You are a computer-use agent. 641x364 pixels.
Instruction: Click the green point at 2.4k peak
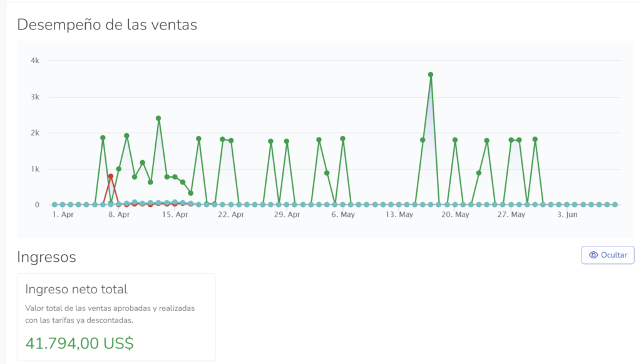coord(158,118)
